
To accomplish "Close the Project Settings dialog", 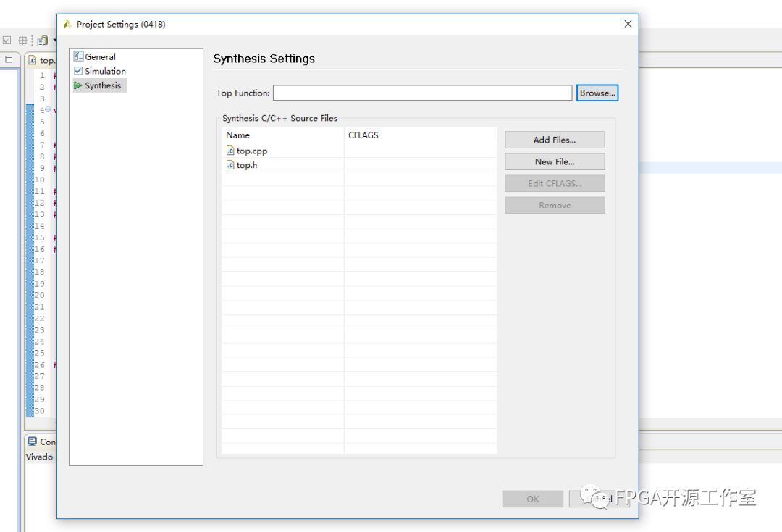I will [628, 24].
